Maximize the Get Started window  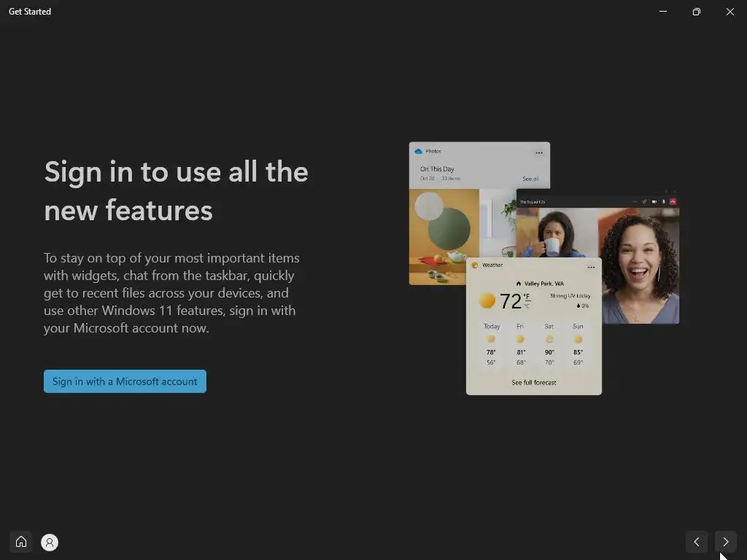click(697, 12)
